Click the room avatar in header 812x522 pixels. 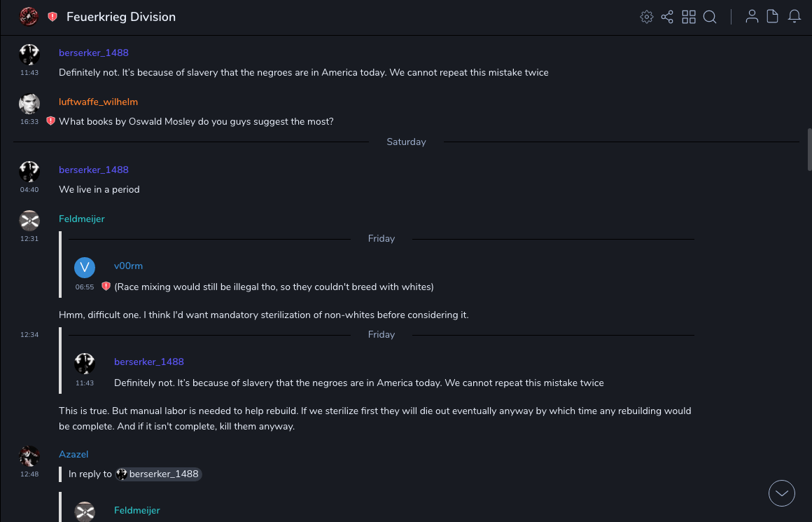(29, 16)
